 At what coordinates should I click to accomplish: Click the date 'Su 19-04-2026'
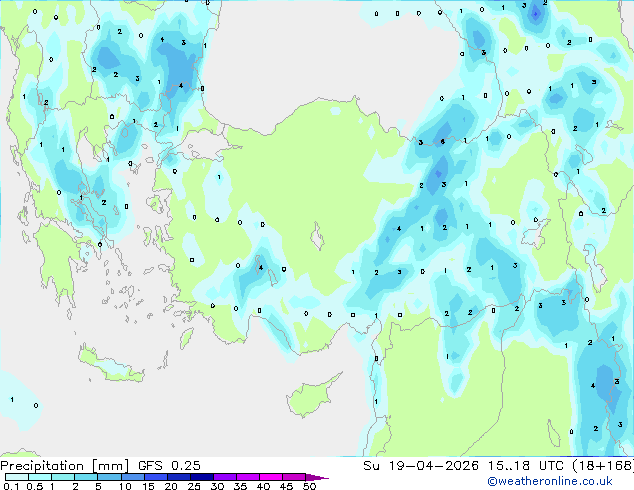point(421,466)
